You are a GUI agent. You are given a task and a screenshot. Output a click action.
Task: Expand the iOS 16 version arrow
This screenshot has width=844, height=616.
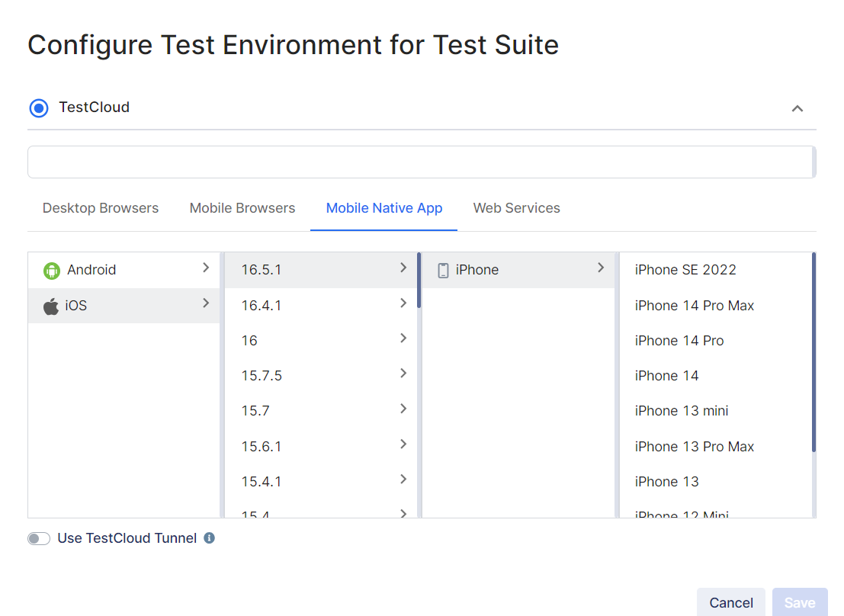pyautogui.click(x=403, y=338)
